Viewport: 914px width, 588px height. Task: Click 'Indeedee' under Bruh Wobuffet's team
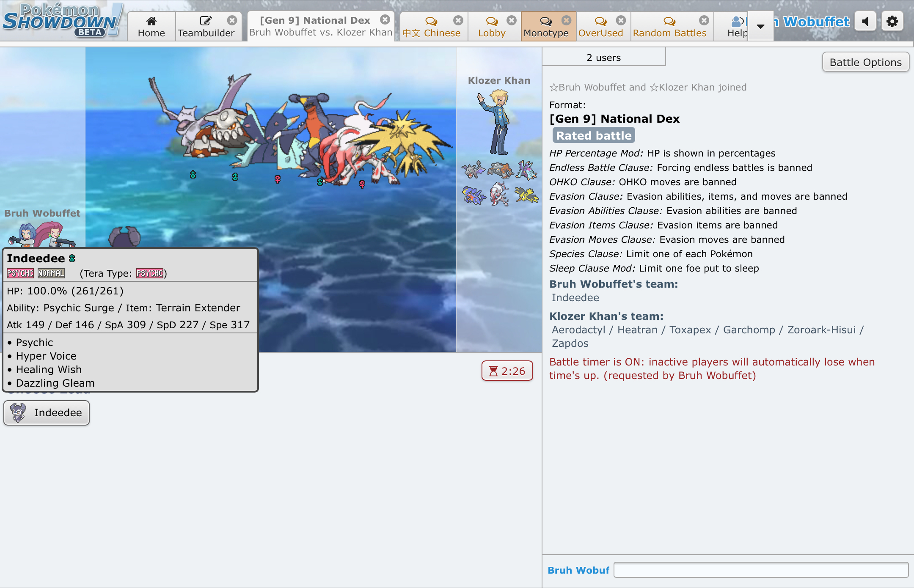pos(575,298)
